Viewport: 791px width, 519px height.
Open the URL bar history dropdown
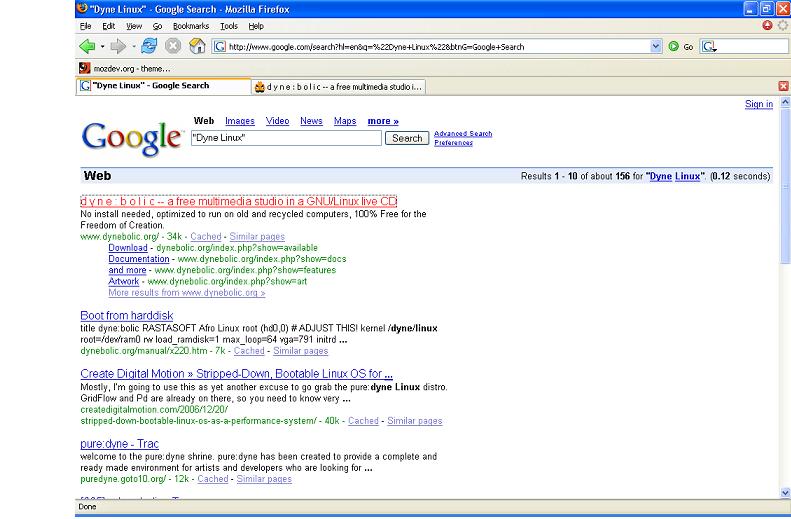pos(656,46)
